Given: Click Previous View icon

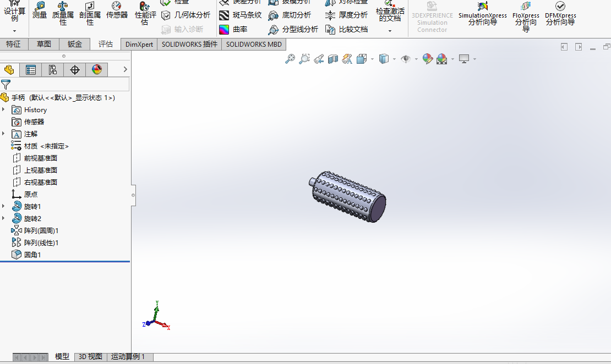Looking at the screenshot, I should [x=319, y=59].
